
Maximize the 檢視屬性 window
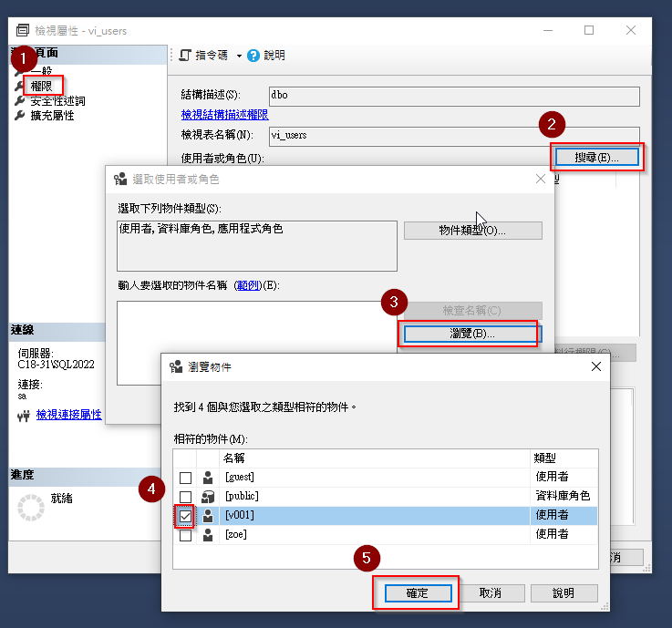click(589, 30)
